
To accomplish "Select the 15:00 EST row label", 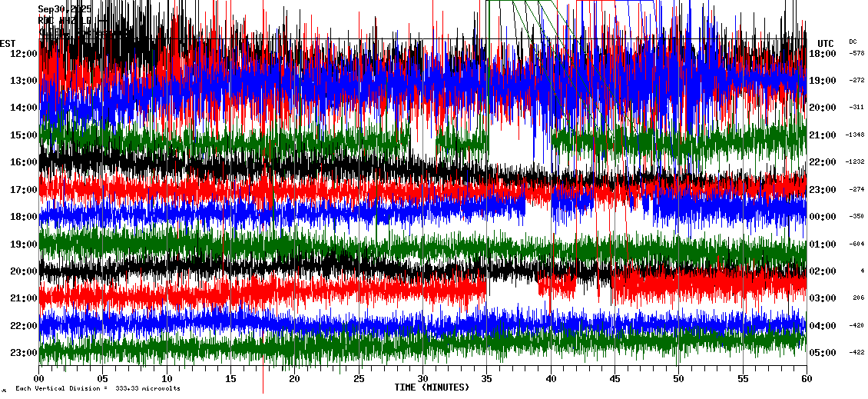I will [x=24, y=135].
